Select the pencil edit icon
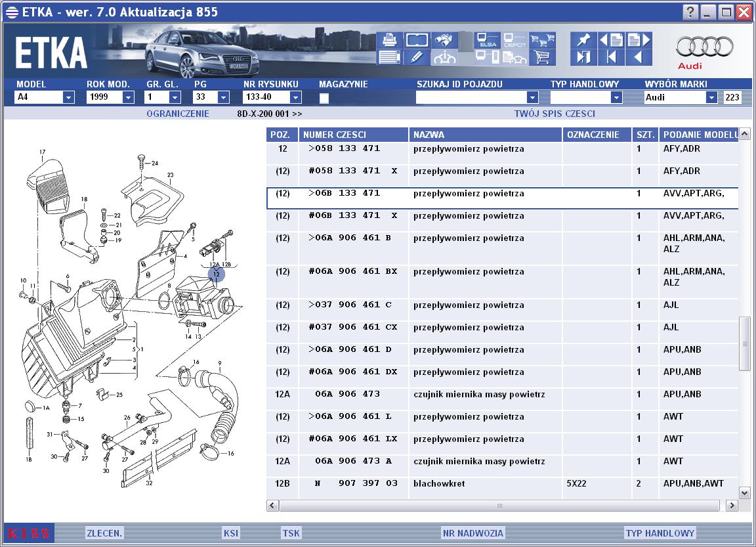The height and width of the screenshot is (547, 756). pyautogui.click(x=417, y=57)
